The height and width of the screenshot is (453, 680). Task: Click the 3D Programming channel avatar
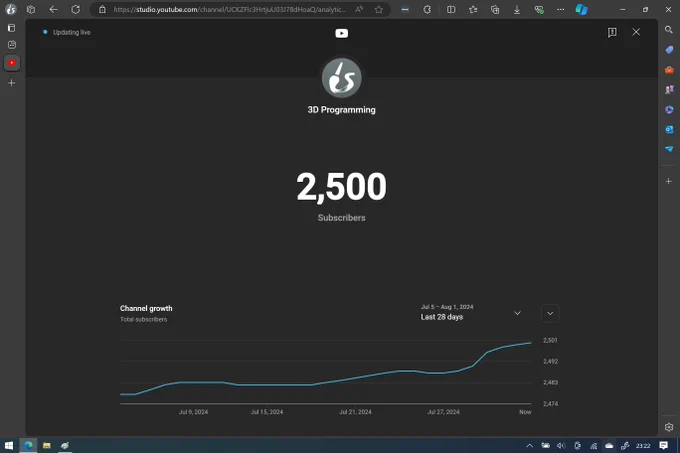coord(342,78)
